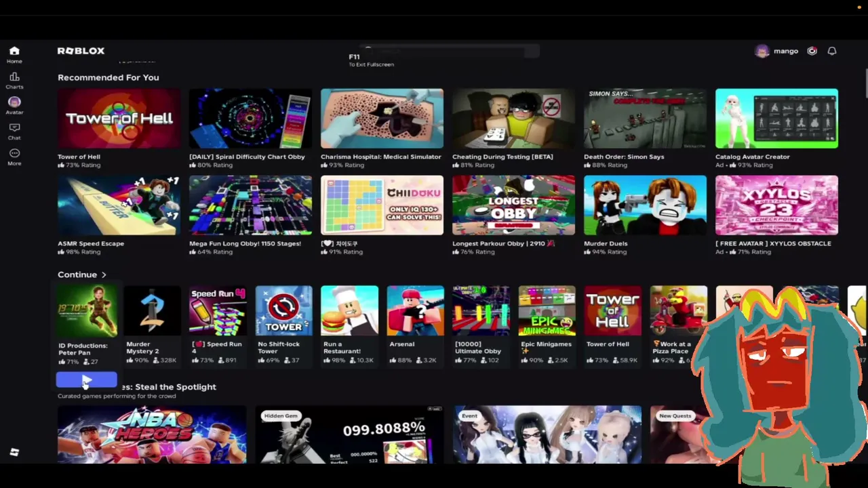Click "Curated games performing for the crowd" subtitle
This screenshot has height=488, width=868.
click(x=117, y=396)
